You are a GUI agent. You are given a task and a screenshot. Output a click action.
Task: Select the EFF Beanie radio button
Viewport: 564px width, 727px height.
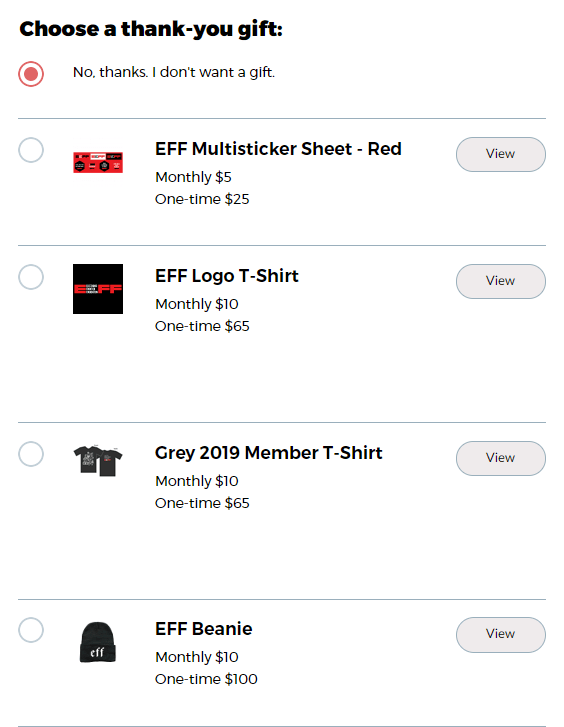tap(31, 630)
